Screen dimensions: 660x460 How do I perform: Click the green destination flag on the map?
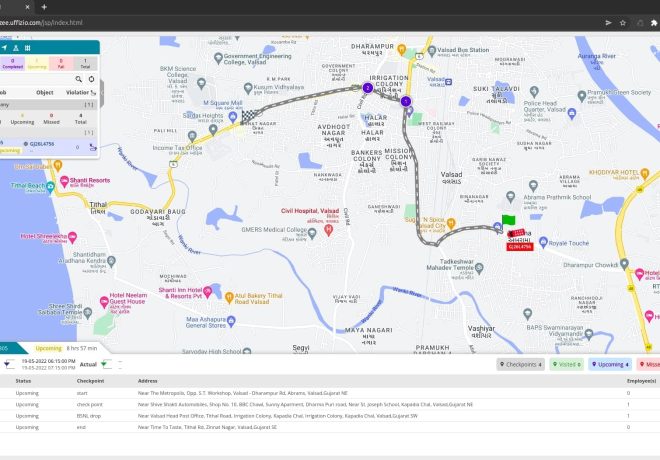507,219
